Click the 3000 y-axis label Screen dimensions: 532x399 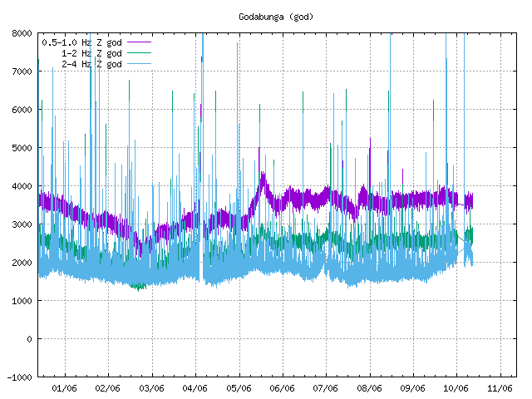coord(22,224)
